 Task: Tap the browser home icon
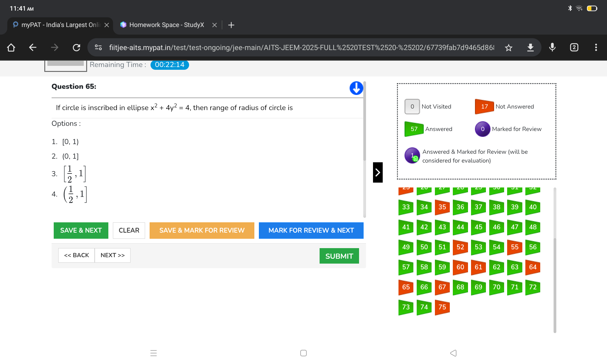point(11,47)
